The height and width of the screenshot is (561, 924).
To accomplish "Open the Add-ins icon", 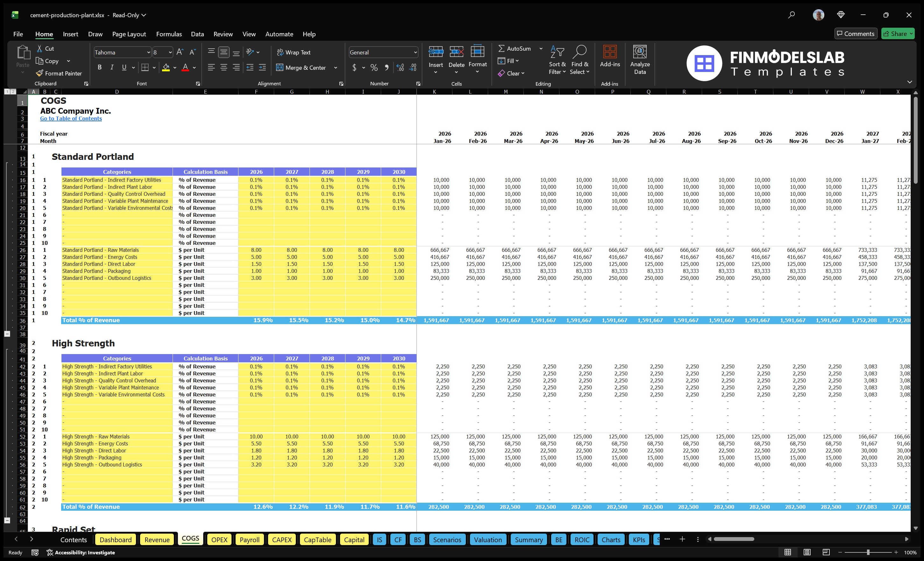I will 610,52.
